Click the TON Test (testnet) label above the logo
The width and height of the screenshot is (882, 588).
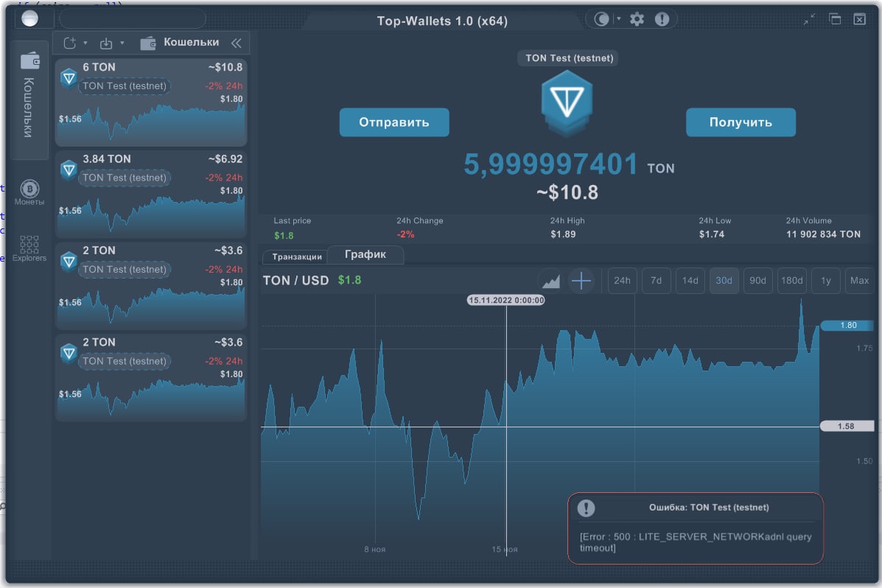[569, 58]
